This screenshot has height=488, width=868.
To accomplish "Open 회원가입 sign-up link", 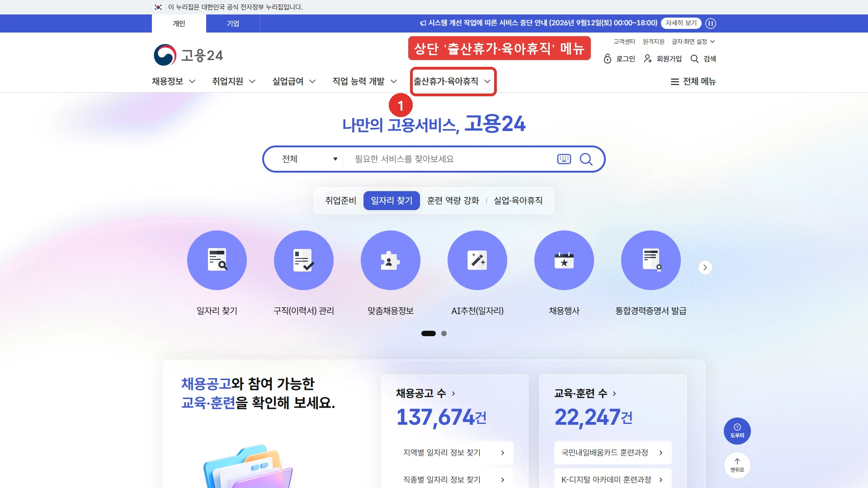I will coord(663,59).
